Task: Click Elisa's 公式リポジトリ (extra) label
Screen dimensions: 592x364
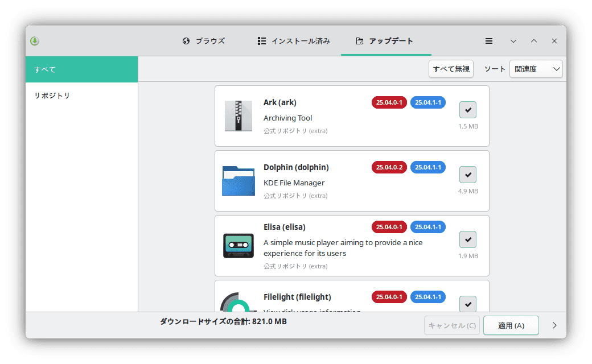Action: (x=295, y=266)
